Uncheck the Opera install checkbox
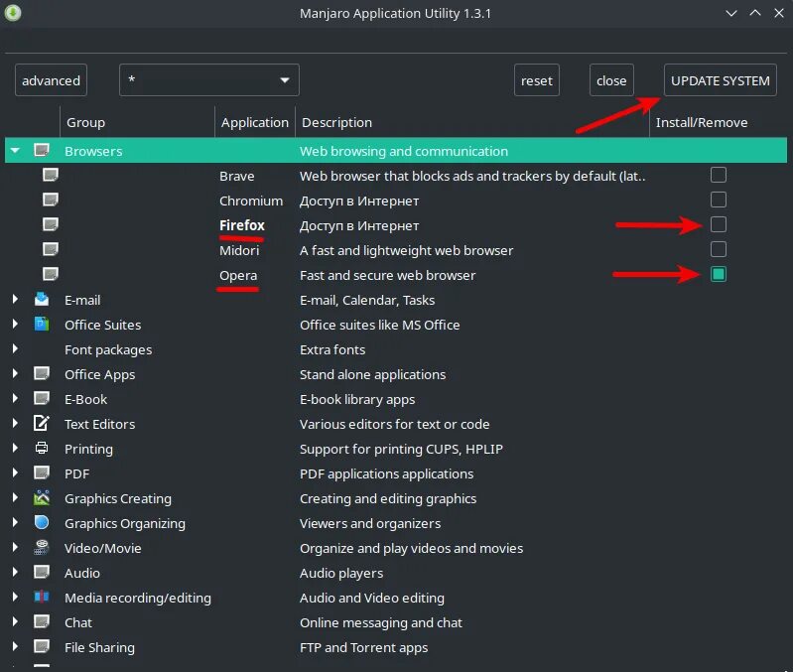This screenshot has height=672, width=793. click(719, 274)
